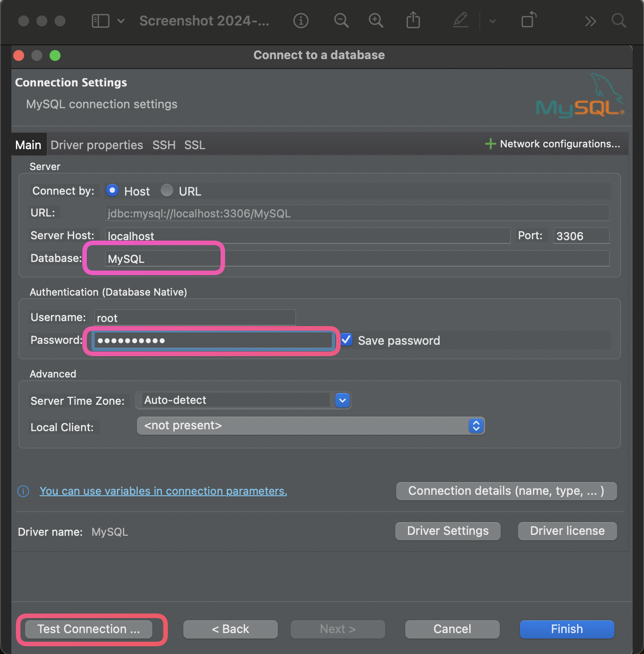Click the green maximize button of the dialog
This screenshot has width=644, height=654.
point(55,55)
